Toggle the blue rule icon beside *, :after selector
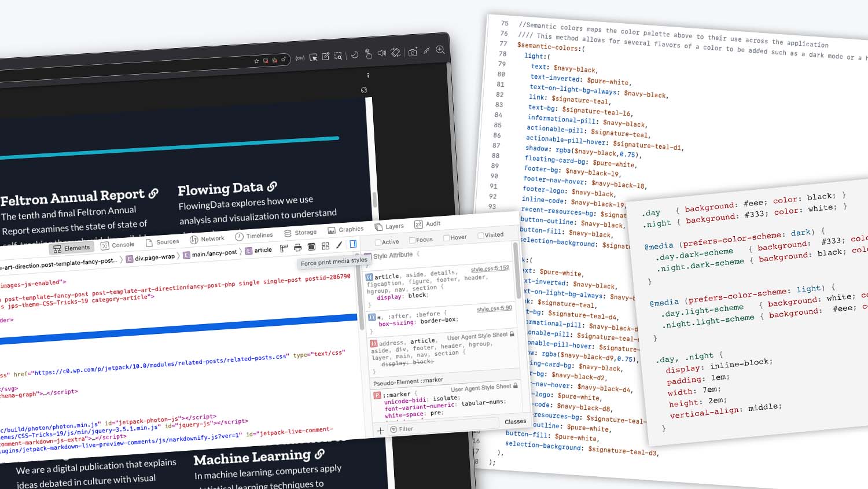Image resolution: width=868 pixels, height=489 pixels. pyautogui.click(x=372, y=317)
